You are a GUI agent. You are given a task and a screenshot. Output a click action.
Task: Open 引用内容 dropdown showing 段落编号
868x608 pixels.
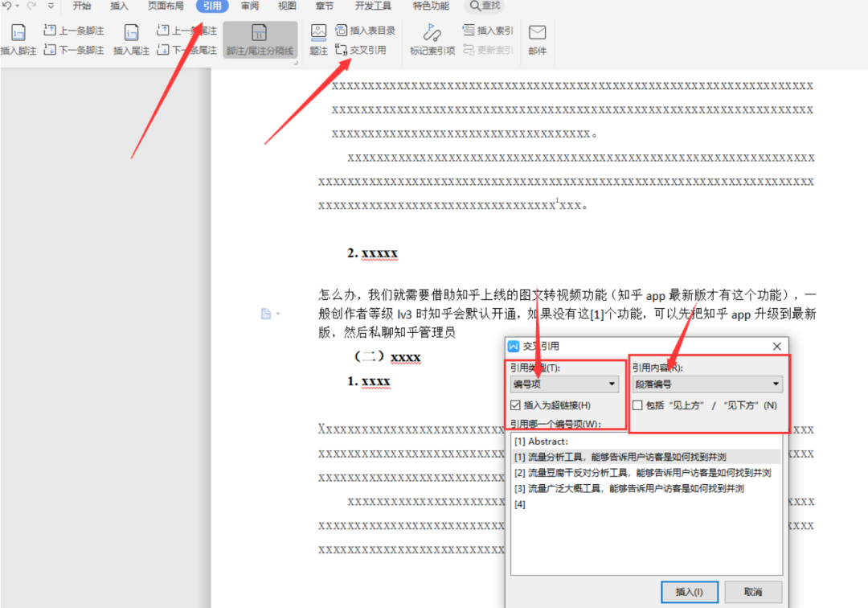[x=707, y=384]
